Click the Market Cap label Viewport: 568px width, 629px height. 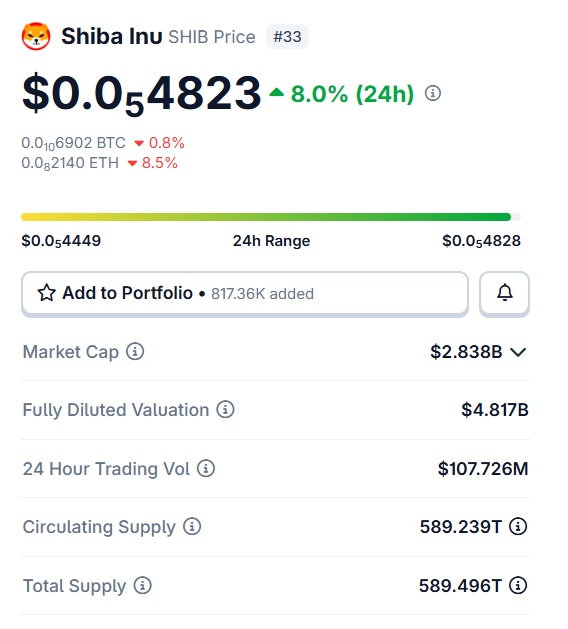[x=71, y=352]
